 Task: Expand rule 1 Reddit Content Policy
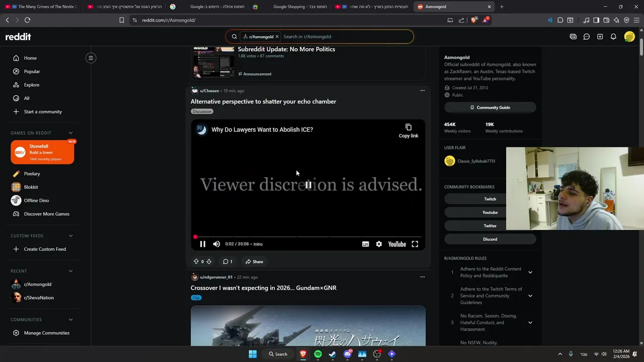(x=530, y=273)
